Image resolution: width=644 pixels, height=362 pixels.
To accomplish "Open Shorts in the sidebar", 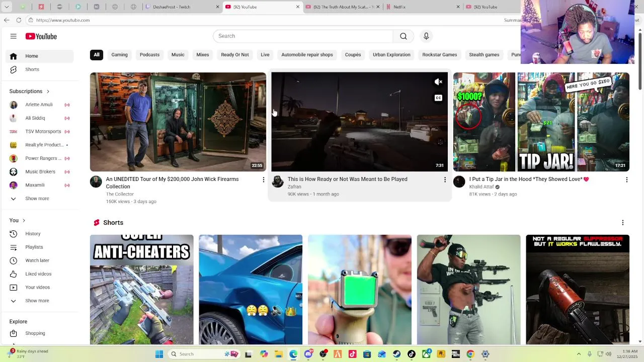I will [x=40, y=69].
